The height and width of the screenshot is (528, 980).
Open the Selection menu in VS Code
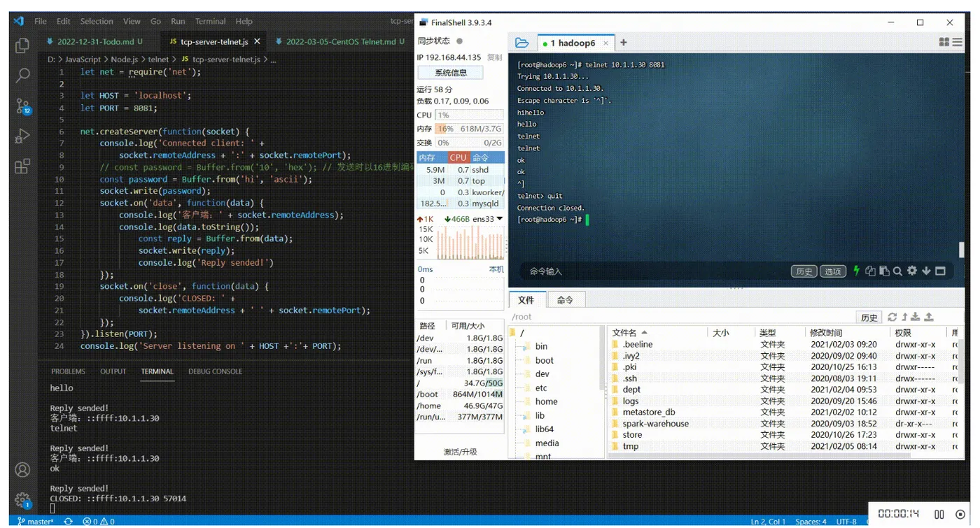(x=97, y=21)
